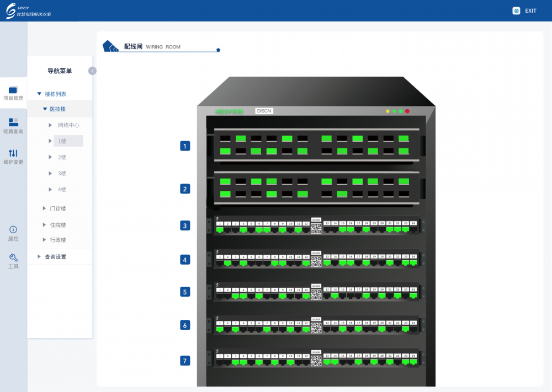Click rack device number 3 badge
The height and width of the screenshot is (392, 552).
coord(185,225)
